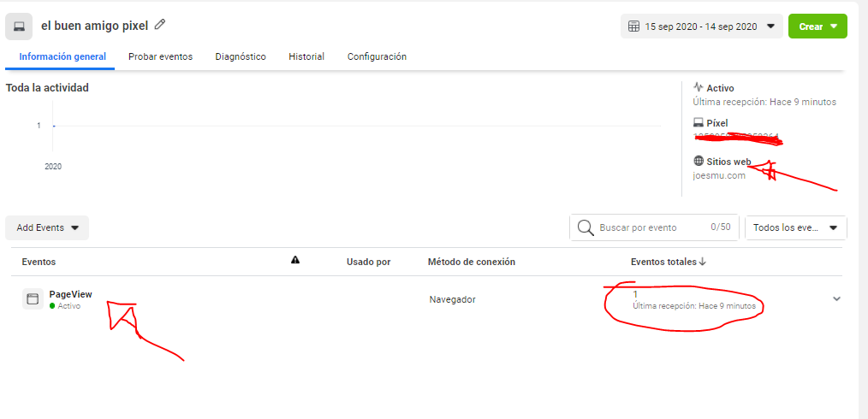Expand the Add Events dropdown

click(x=47, y=227)
